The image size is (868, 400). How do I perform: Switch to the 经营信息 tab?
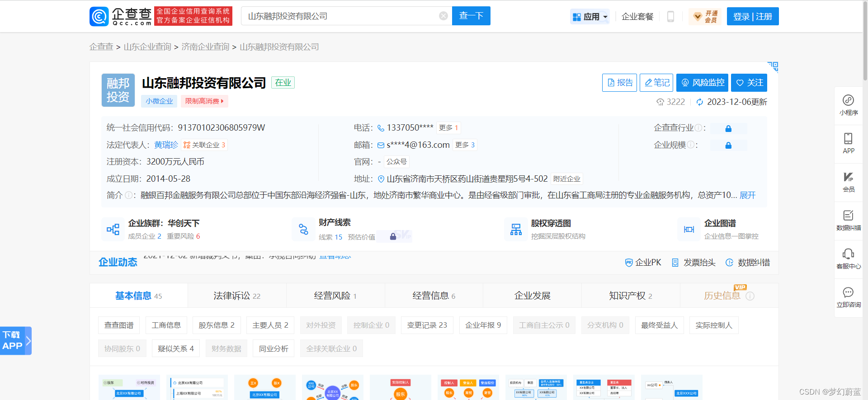point(434,296)
